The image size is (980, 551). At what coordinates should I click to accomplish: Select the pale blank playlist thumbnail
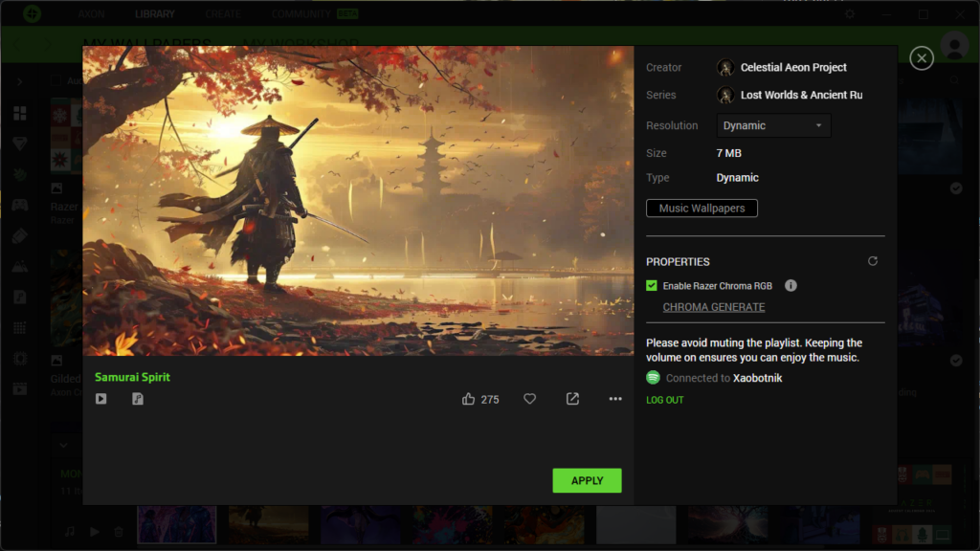tap(635, 525)
